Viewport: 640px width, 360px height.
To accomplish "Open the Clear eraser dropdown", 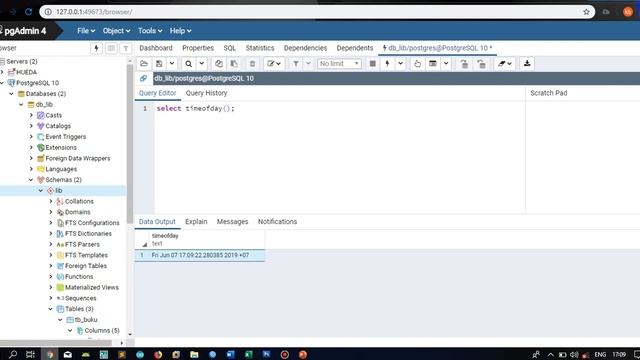I will [x=504, y=64].
